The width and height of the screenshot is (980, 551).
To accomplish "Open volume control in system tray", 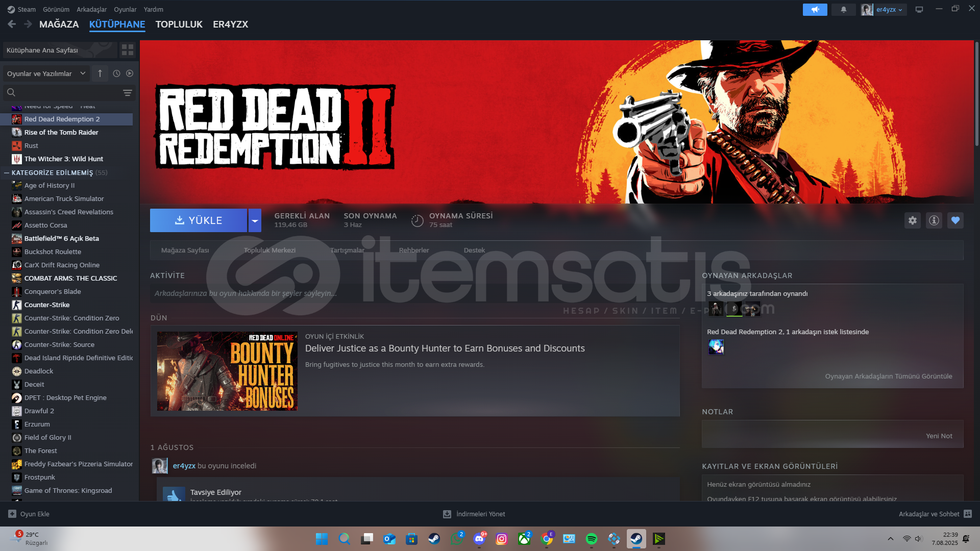I will point(918,539).
